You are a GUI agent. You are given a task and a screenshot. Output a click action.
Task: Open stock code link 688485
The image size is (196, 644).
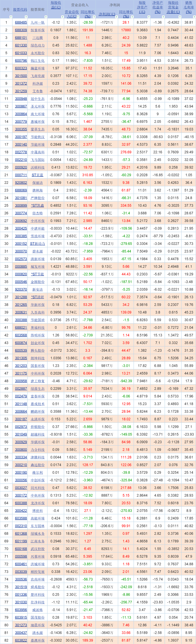coord(21,23)
